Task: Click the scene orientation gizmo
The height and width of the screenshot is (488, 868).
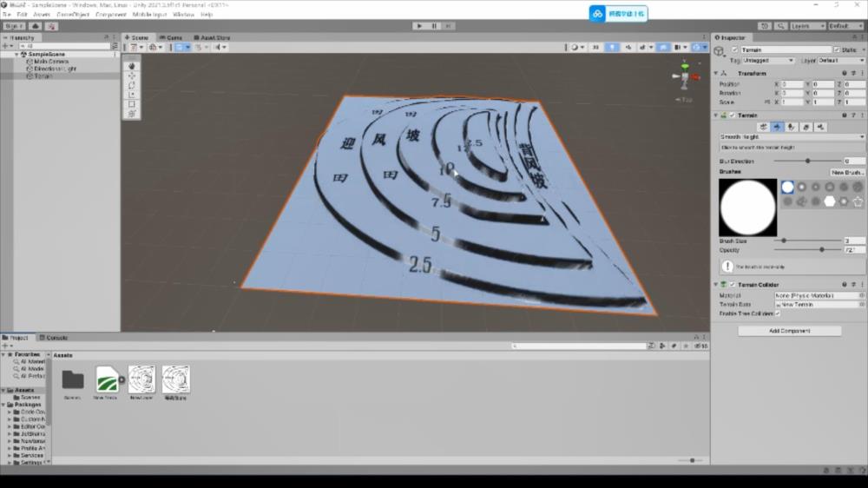Action: [x=686, y=77]
